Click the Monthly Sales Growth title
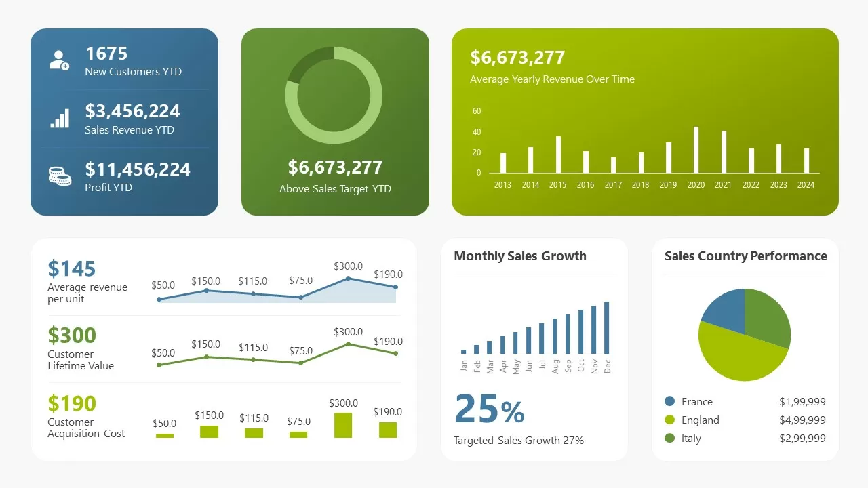Image resolution: width=868 pixels, height=488 pixels. tap(520, 256)
